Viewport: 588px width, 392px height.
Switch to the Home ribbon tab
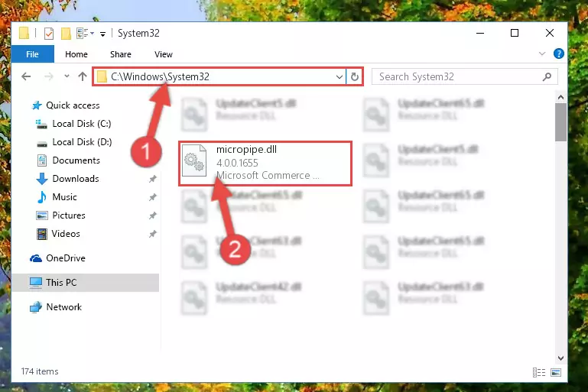76,54
